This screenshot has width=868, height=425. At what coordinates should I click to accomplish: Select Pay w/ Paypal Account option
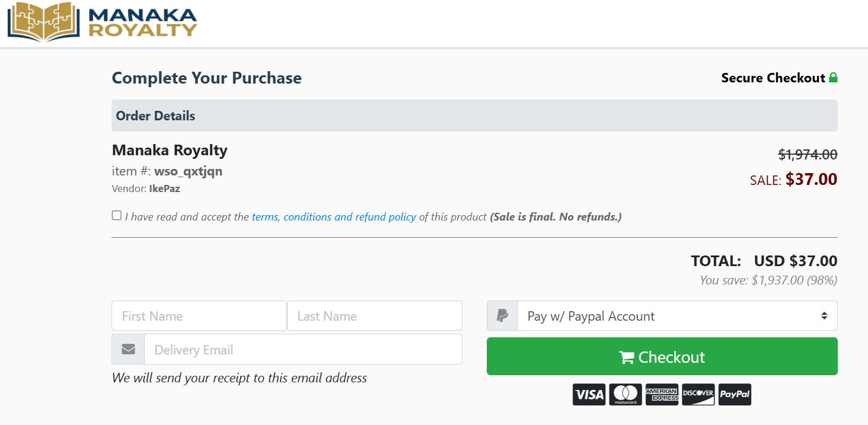pos(591,316)
